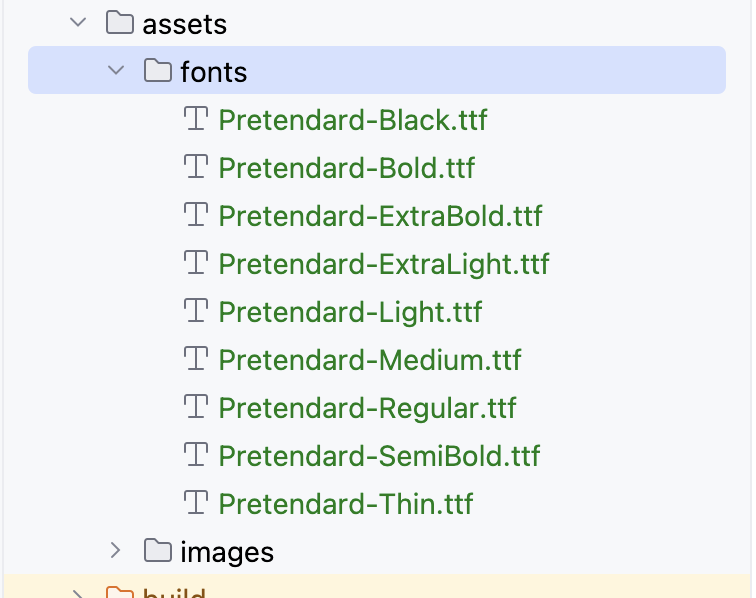Image resolution: width=756 pixels, height=598 pixels.
Task: Click the Pretendard-Black.ttf font file icon
Action: click(196, 120)
